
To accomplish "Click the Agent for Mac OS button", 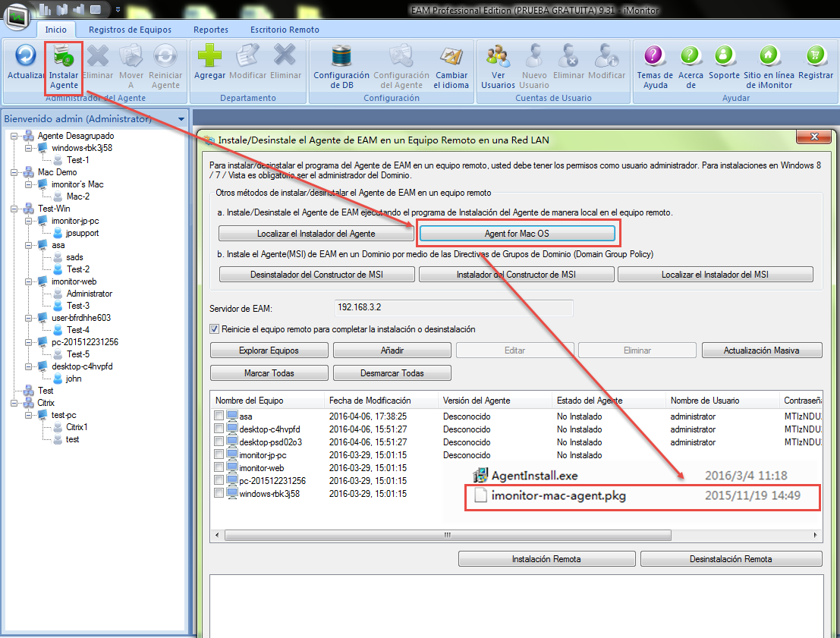I will click(x=517, y=234).
